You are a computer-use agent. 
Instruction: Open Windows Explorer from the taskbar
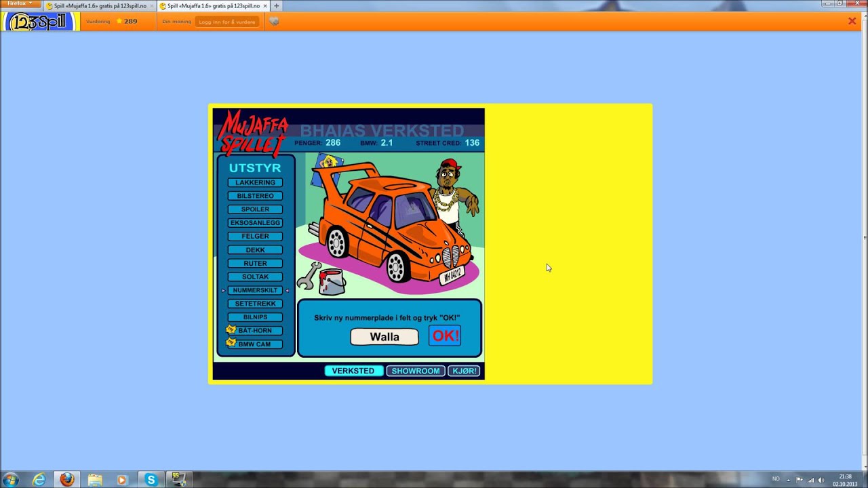pos(95,480)
